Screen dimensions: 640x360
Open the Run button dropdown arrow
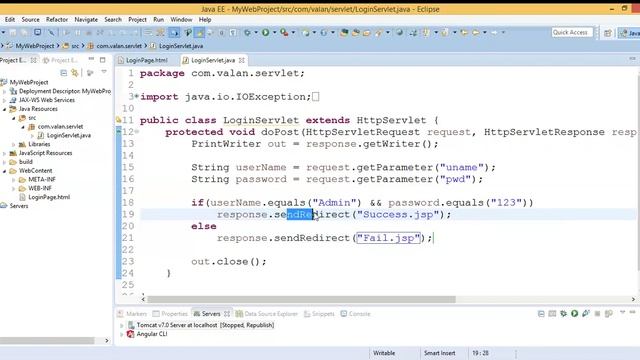(274, 32)
